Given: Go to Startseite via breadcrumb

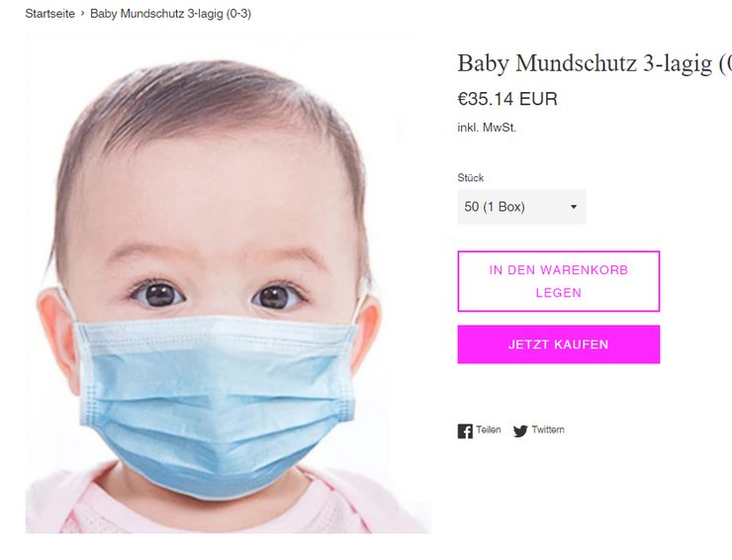Looking at the screenshot, I should pos(49,14).
